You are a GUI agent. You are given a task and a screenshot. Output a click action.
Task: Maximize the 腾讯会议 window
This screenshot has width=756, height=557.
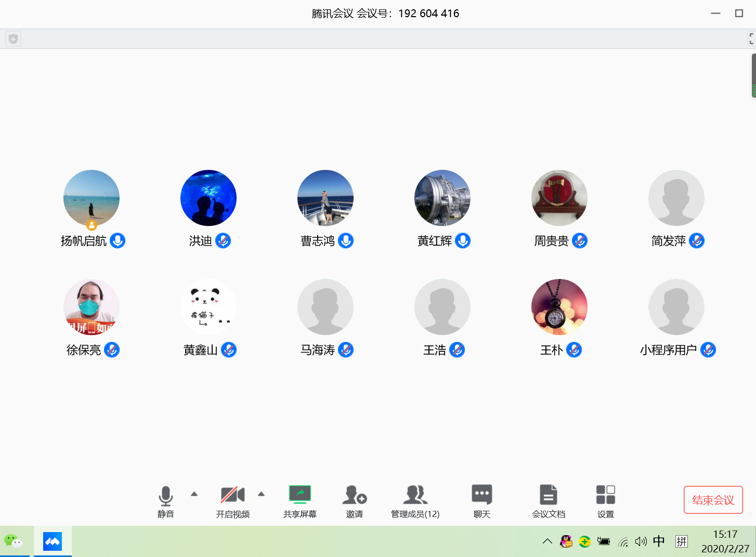(x=739, y=14)
